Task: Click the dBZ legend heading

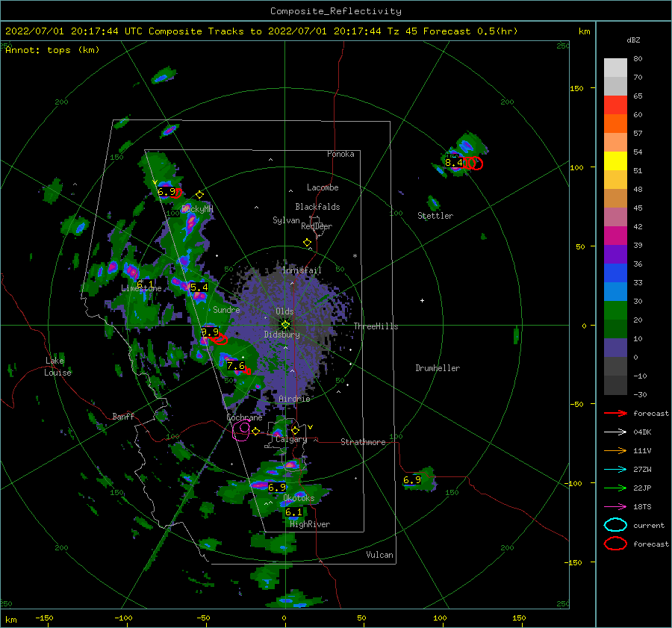Action: (x=633, y=40)
